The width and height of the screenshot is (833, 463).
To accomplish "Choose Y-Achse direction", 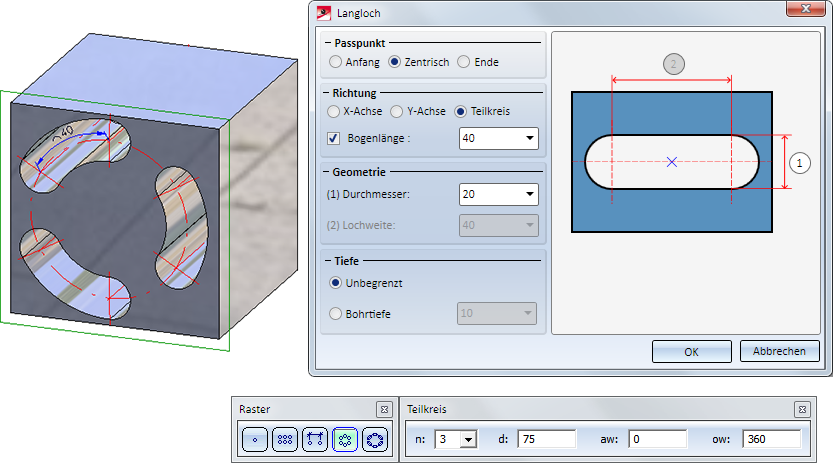I will 396,112.
